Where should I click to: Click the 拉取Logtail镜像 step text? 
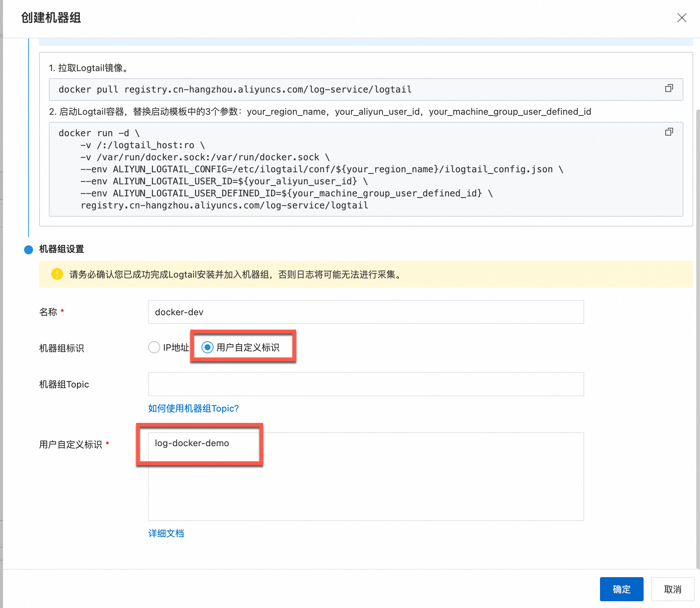pos(89,68)
